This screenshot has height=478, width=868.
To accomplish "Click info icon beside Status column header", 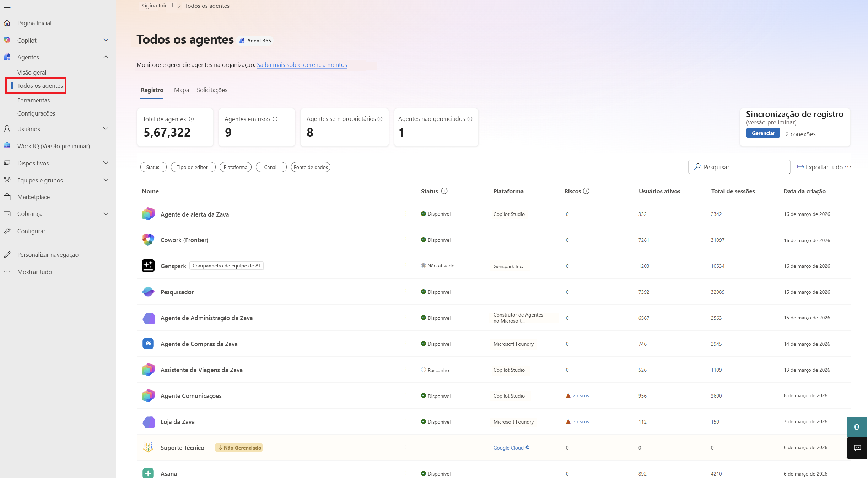I will coord(444,191).
